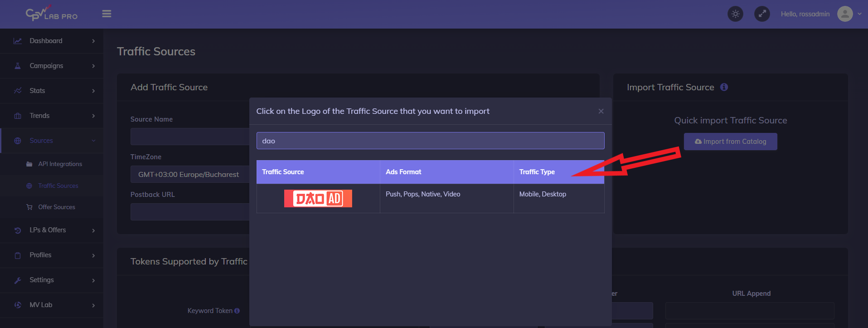Image resolution: width=868 pixels, height=328 pixels.
Task: Click the Campaigns flask icon
Action: click(18, 66)
